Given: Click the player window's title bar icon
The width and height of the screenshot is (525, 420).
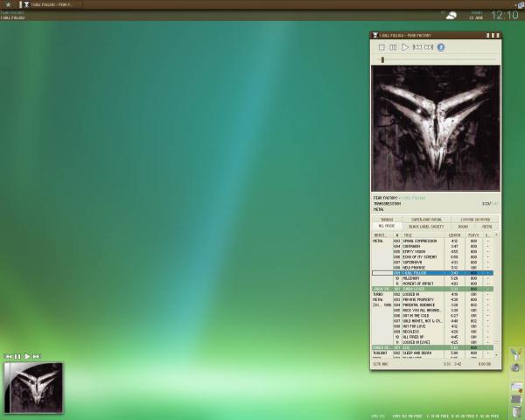Looking at the screenshot, I should pos(375,35).
